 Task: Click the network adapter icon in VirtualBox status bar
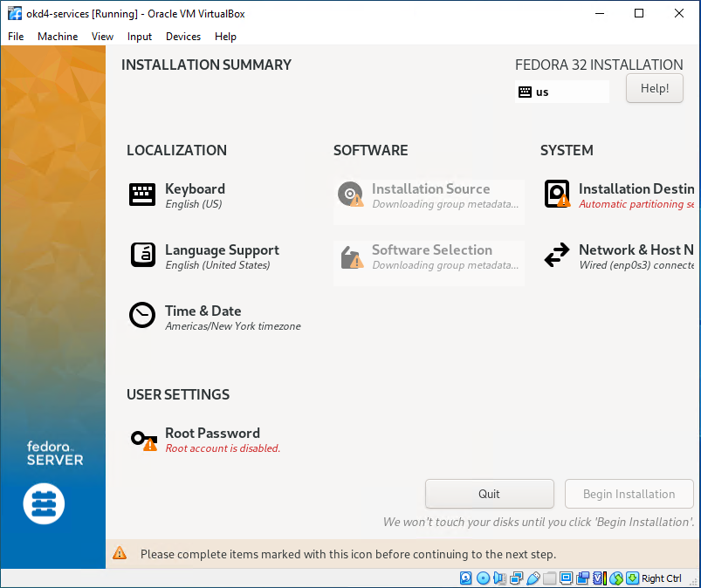(x=517, y=578)
